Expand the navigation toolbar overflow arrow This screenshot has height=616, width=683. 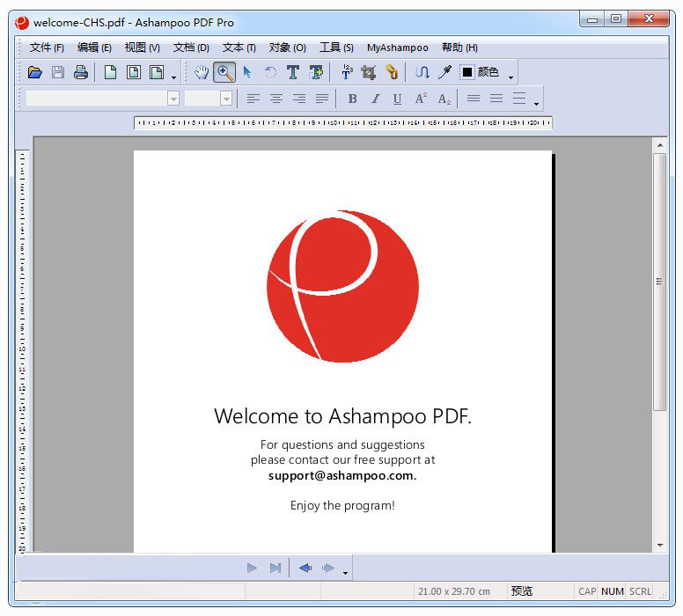345,573
